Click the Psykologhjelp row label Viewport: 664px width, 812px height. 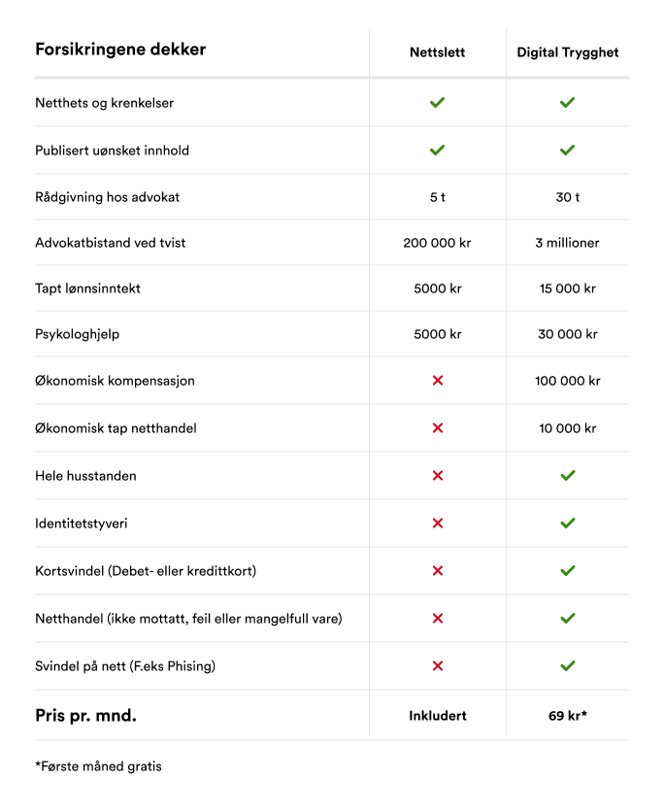point(78,334)
